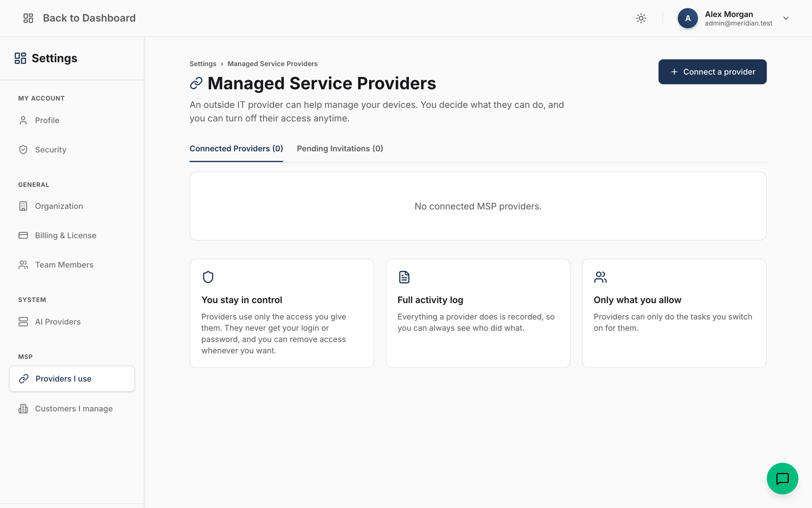Click the users icon in Only what you allow card

pyautogui.click(x=600, y=277)
